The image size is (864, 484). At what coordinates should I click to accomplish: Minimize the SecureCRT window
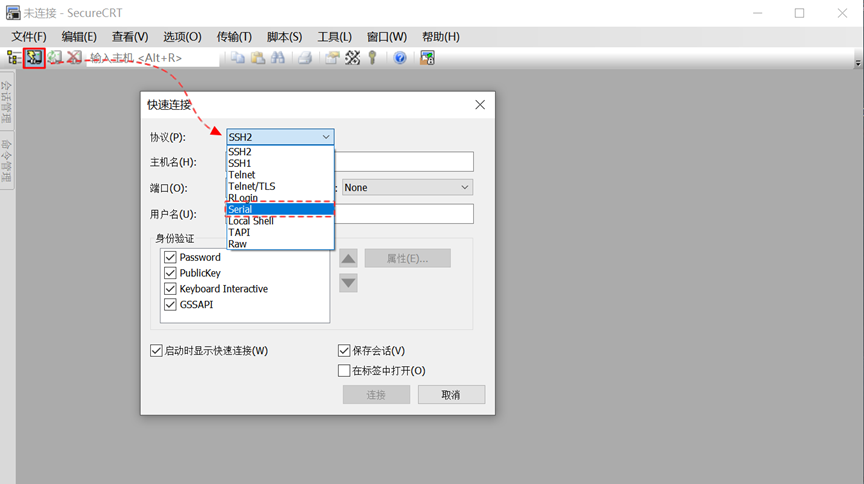(x=758, y=13)
